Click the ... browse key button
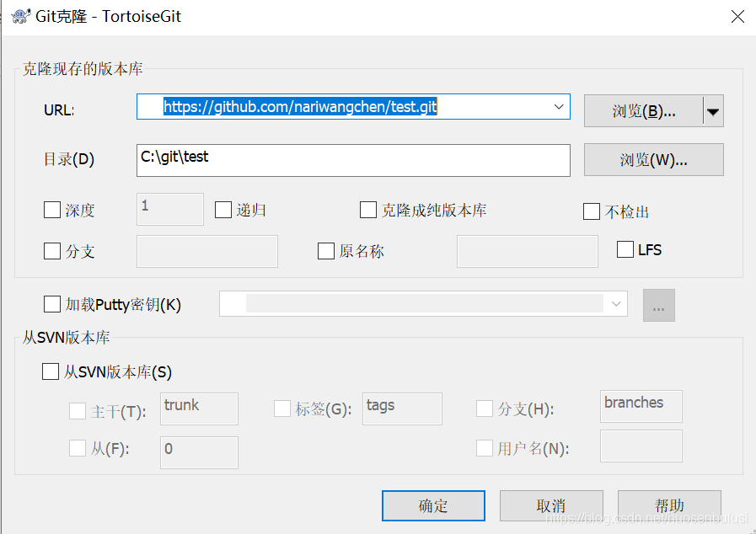756x534 pixels. point(658,306)
